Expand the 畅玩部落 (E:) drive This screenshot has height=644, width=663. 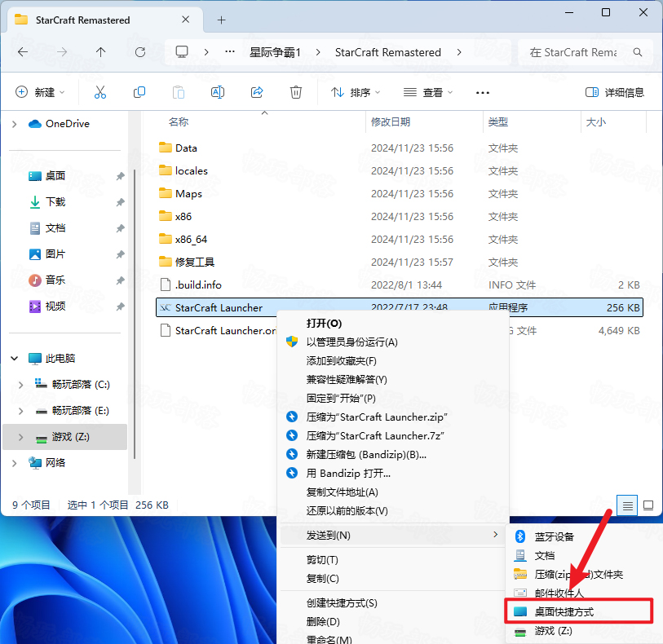[x=20, y=411]
